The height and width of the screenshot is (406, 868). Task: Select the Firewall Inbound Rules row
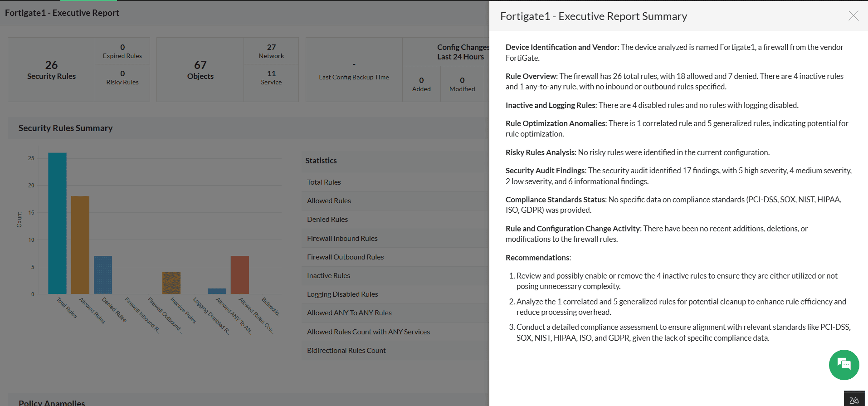point(395,238)
